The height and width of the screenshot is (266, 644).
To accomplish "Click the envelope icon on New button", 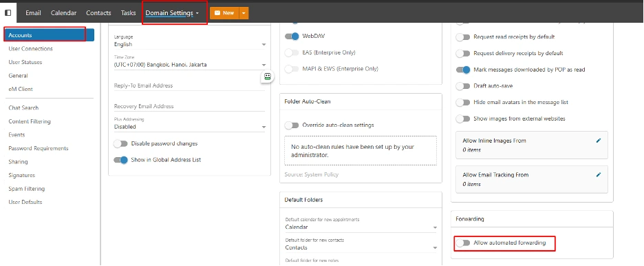I will point(217,13).
